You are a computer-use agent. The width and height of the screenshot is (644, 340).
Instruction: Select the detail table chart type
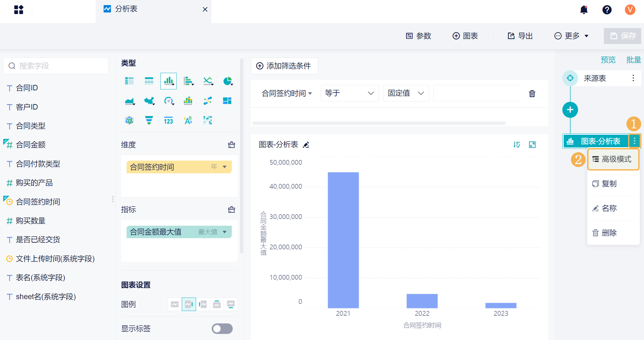(149, 81)
